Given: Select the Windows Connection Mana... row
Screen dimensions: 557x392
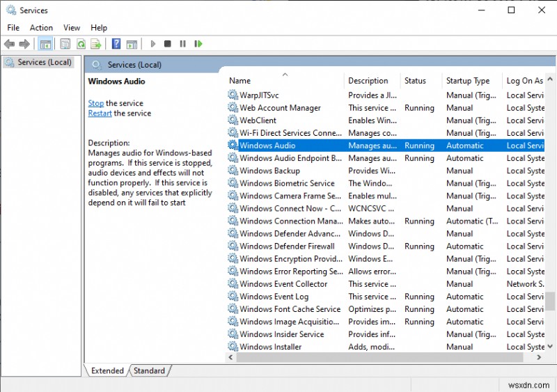Looking at the screenshot, I should (x=386, y=221).
